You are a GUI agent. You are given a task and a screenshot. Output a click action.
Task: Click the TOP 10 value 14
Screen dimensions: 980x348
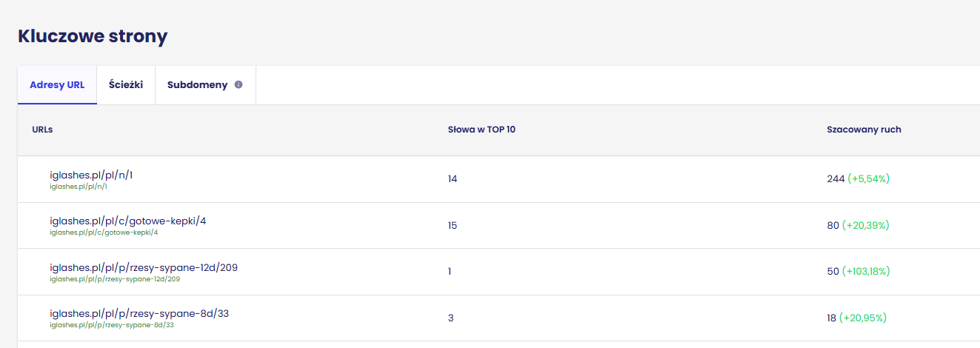453,179
